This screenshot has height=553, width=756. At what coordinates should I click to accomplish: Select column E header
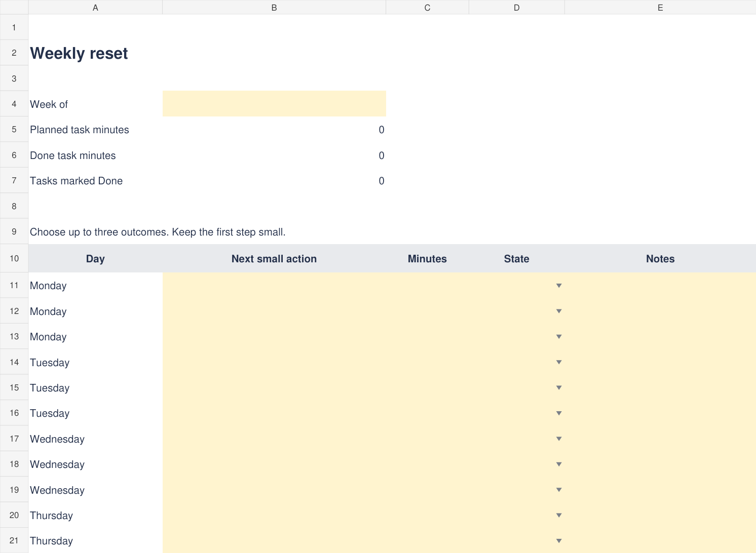pos(660,8)
